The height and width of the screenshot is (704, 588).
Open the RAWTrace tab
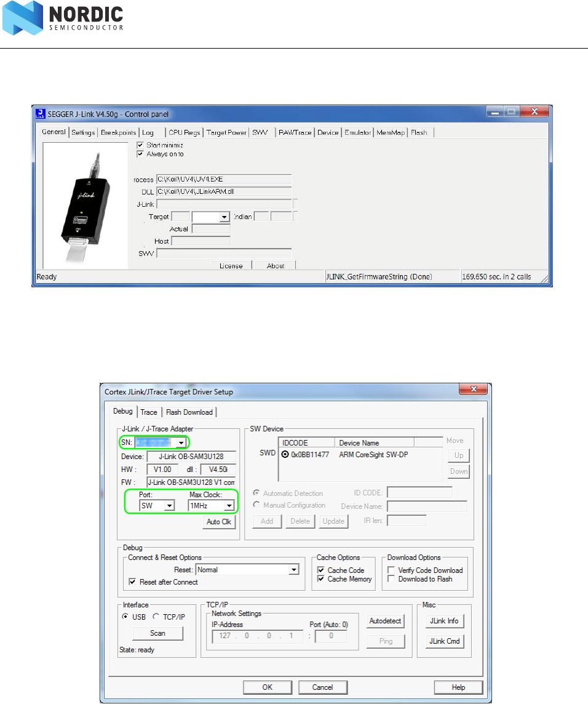tap(295, 132)
